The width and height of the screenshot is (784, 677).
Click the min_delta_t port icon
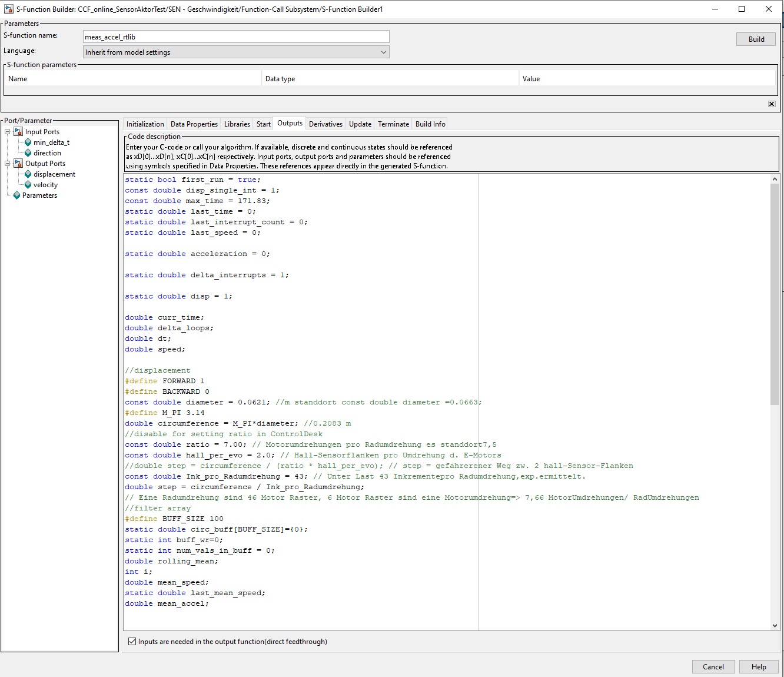point(28,142)
